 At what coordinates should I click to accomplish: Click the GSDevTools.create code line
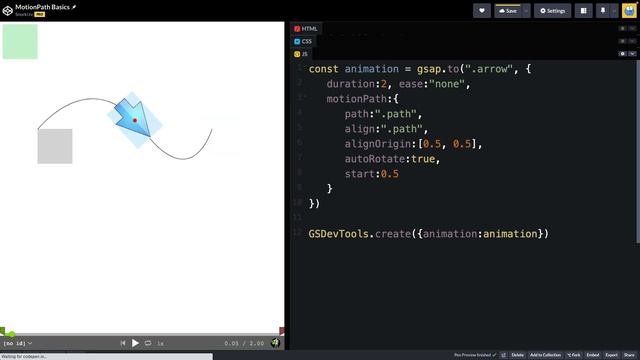(x=429, y=234)
